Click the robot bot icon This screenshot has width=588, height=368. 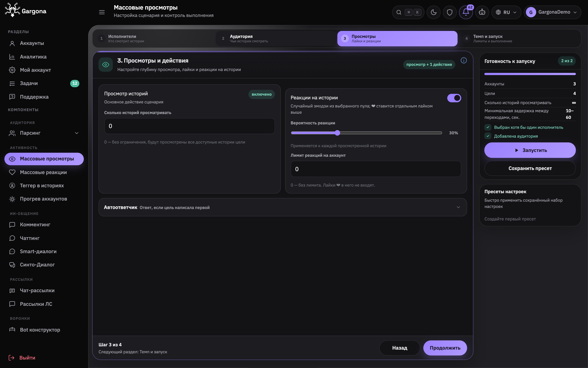[482, 12]
